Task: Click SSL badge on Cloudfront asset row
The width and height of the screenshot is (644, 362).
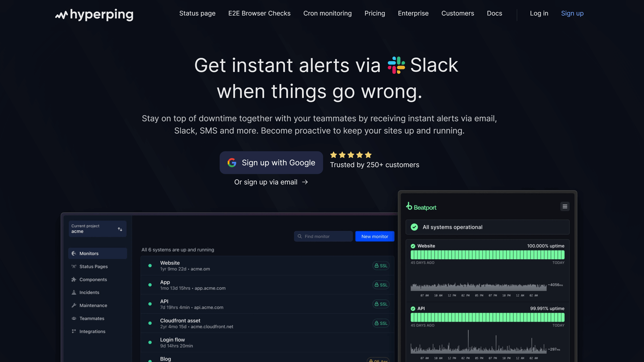Action: click(x=381, y=323)
